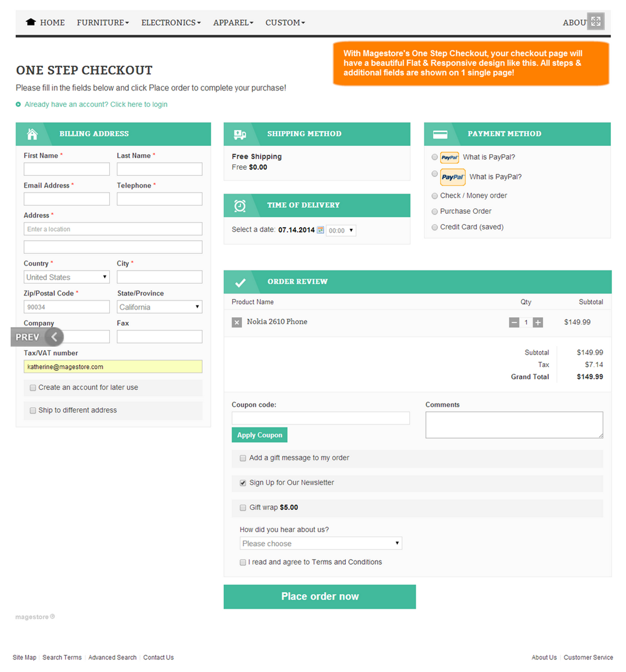Open the Electronics menu
Image resolution: width=626 pixels, height=672 pixels.
[171, 23]
